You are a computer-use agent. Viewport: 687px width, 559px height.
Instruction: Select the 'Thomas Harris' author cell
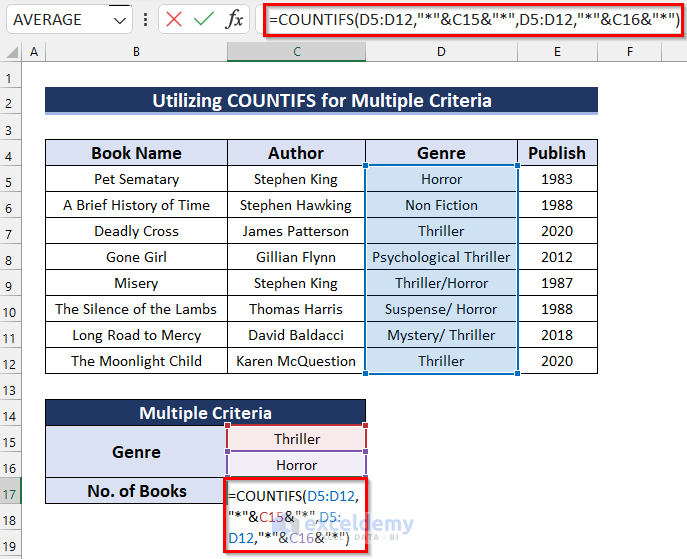pos(296,309)
